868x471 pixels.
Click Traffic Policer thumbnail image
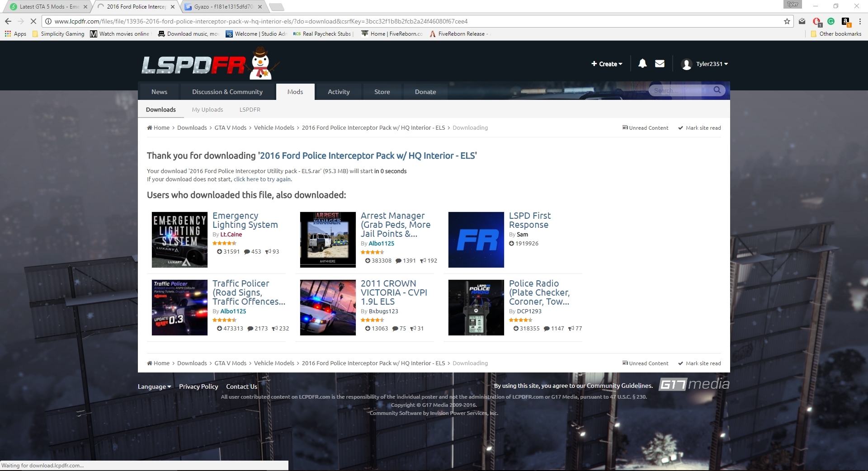pyautogui.click(x=179, y=307)
